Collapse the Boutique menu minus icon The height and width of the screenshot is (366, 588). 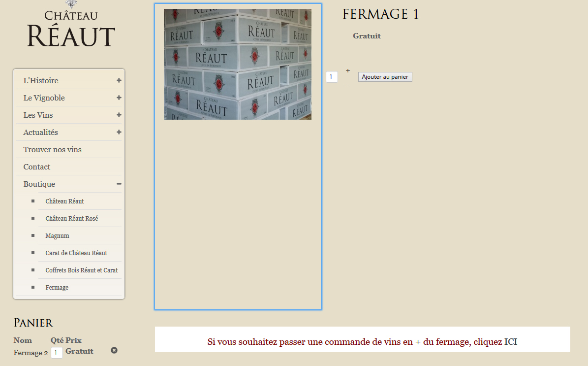(x=119, y=184)
